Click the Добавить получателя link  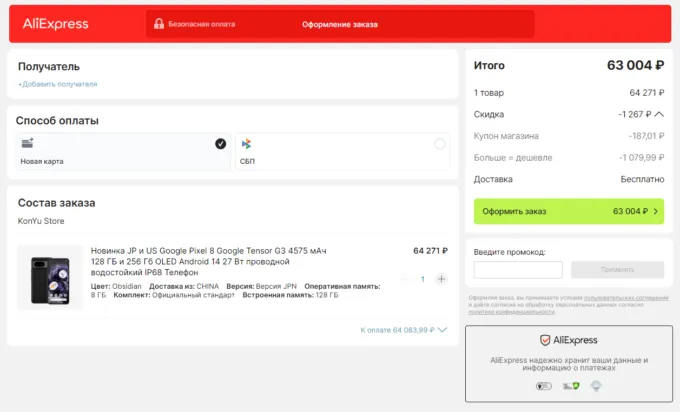[58, 84]
